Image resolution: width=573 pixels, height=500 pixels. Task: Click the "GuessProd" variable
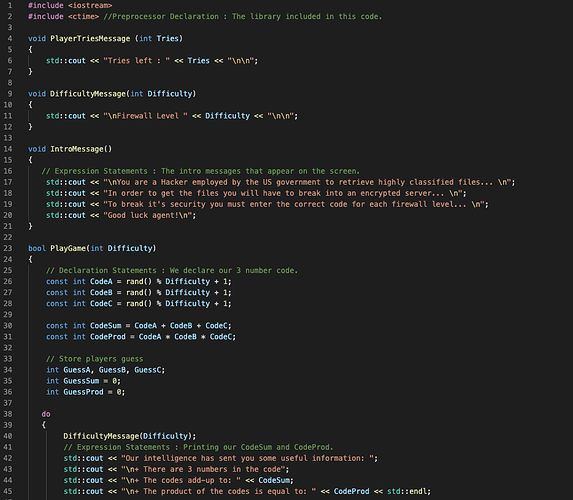point(83,392)
